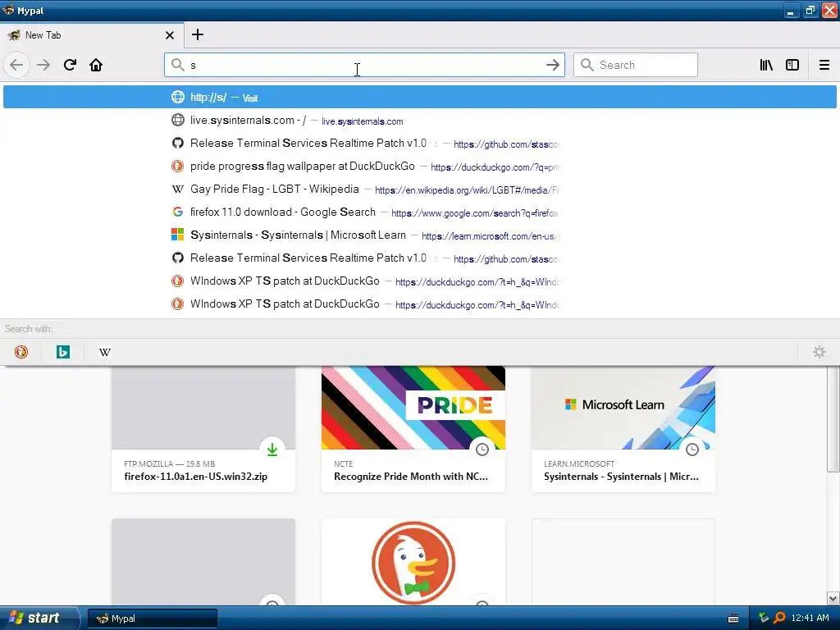Close the New Tab tab

pyautogui.click(x=170, y=35)
